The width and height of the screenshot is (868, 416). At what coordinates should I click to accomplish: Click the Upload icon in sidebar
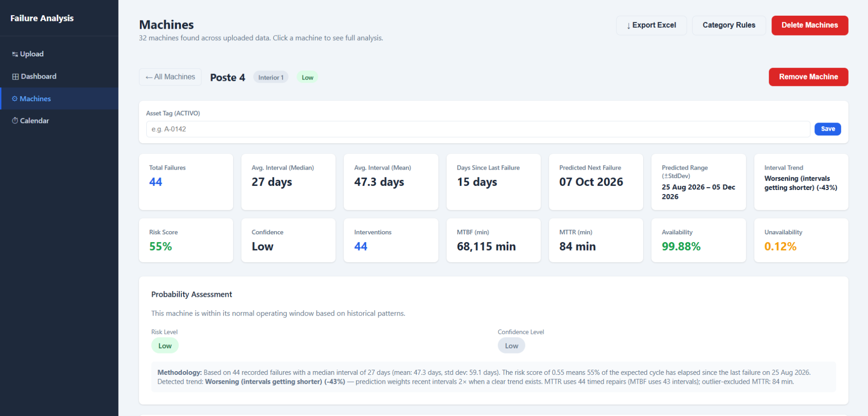(x=15, y=54)
